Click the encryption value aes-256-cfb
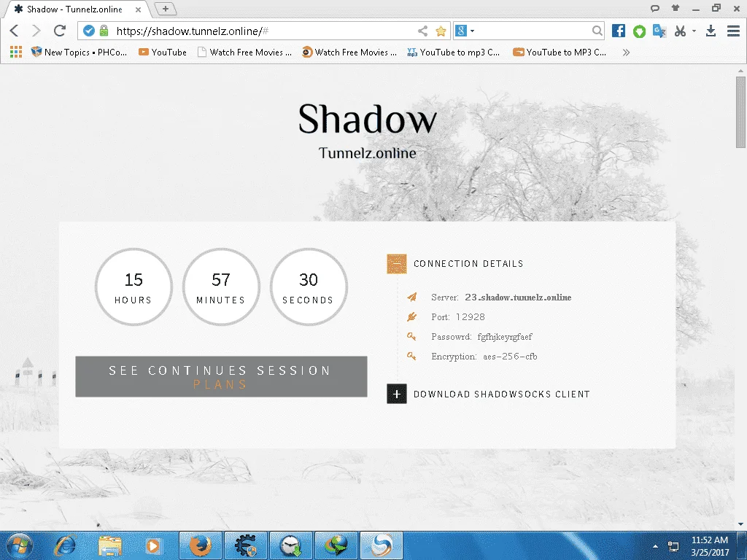 510,356
